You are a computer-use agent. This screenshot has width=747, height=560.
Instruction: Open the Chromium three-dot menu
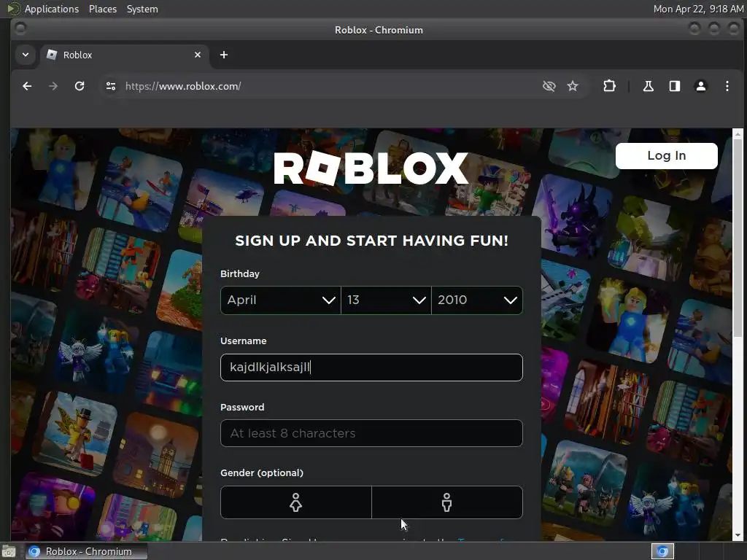727,86
